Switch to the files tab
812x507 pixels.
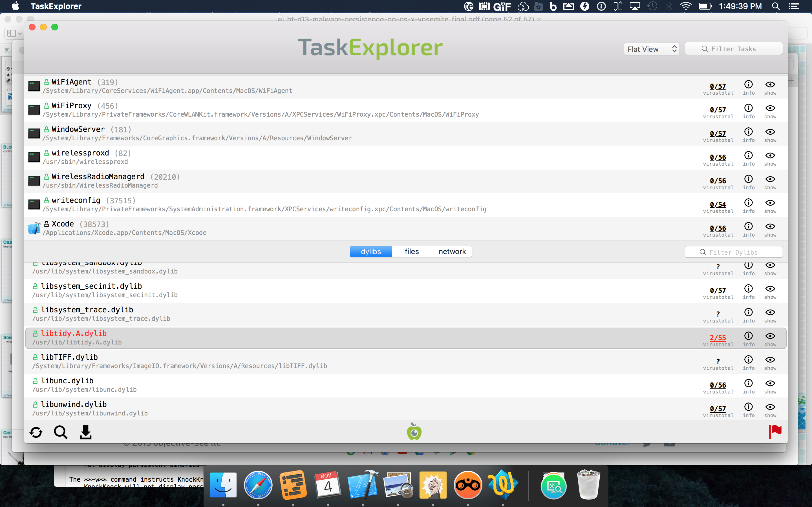[x=412, y=252]
